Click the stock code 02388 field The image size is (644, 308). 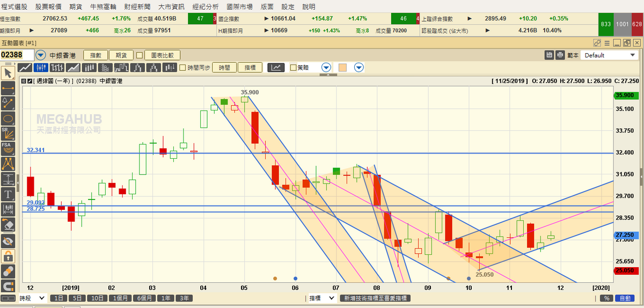tap(17, 55)
